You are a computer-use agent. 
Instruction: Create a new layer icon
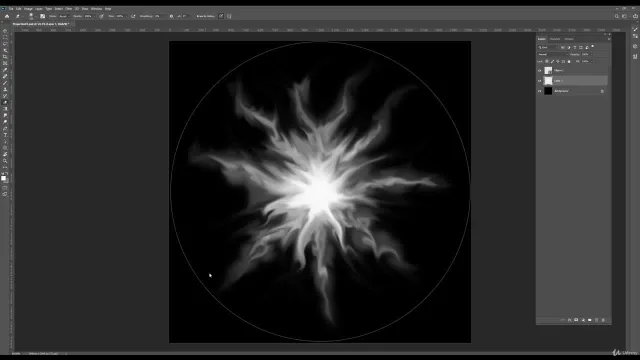(x=596, y=320)
